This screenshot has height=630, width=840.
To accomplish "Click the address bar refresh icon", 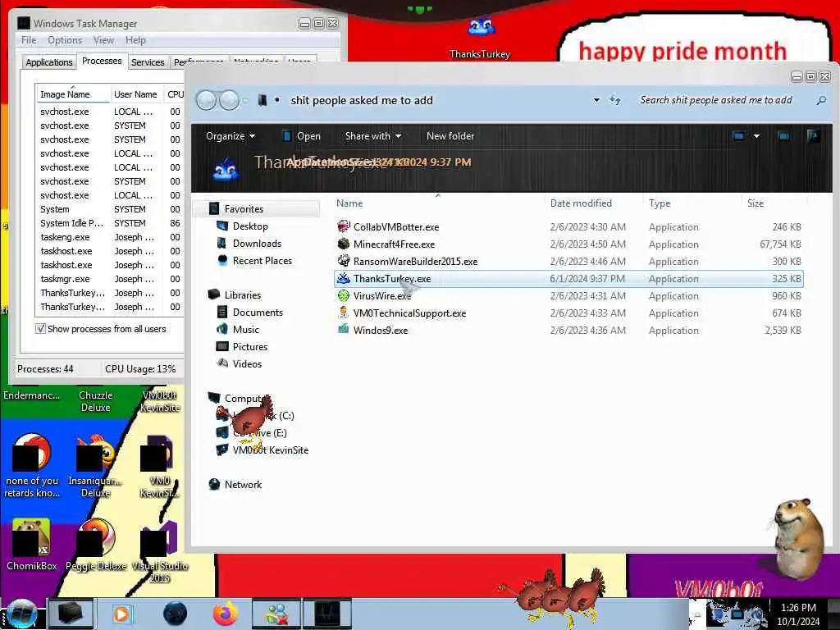I will click(615, 100).
